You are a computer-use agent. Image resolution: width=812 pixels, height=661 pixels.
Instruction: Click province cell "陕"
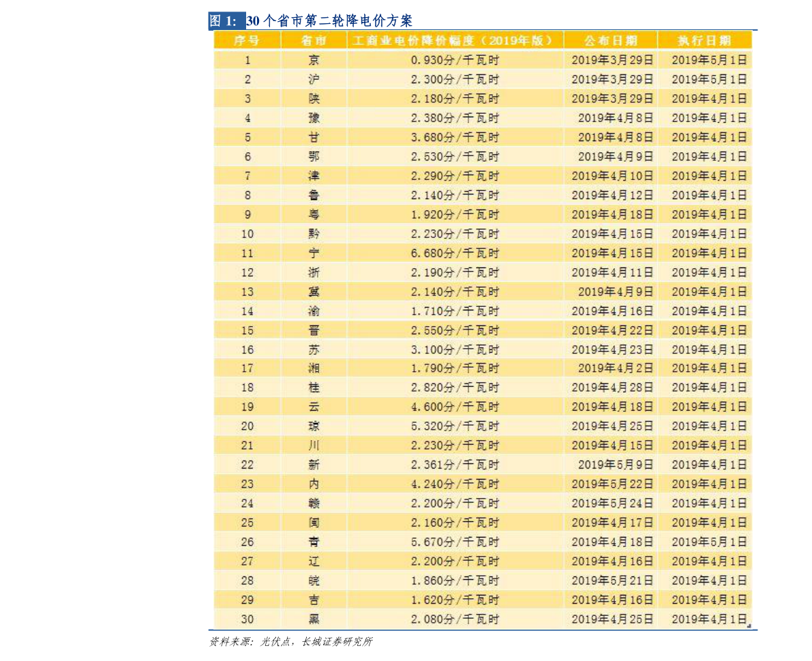(x=314, y=98)
